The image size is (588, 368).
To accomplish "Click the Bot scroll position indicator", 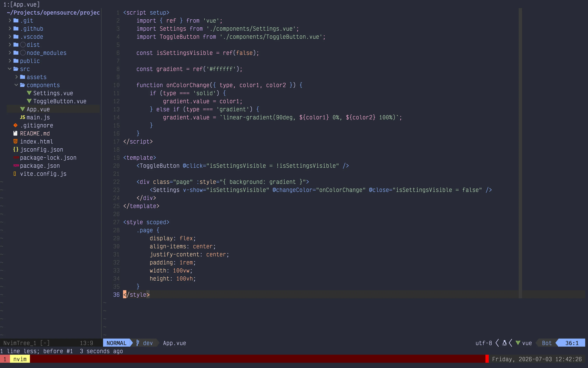I will (x=547, y=343).
